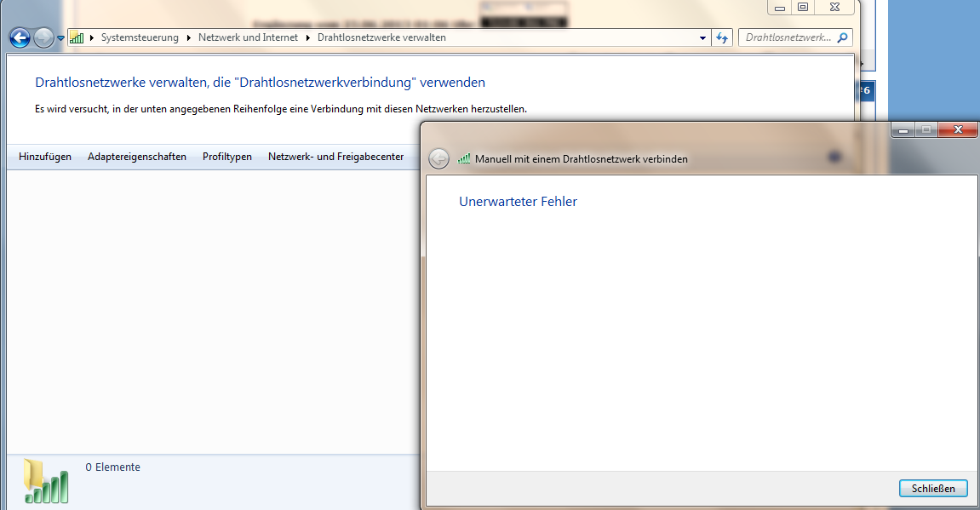Viewport: 980px width, 510px height.
Task: Expand the chevron after Netzwerk und Internet
Action: pyautogui.click(x=308, y=37)
